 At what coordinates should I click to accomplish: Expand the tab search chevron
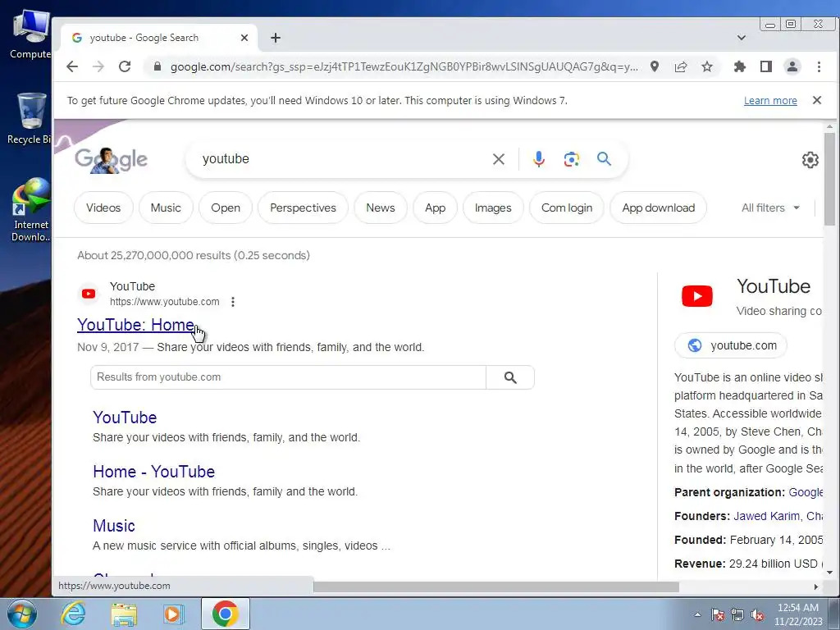coord(742,38)
